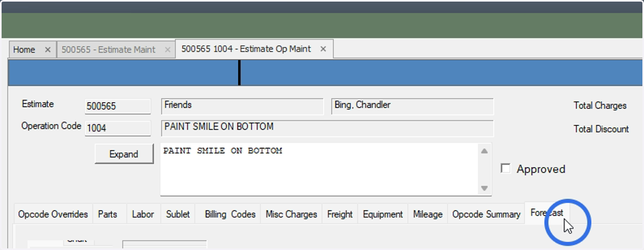Click the Total Discount label
The width and height of the screenshot is (644, 250).
point(601,129)
